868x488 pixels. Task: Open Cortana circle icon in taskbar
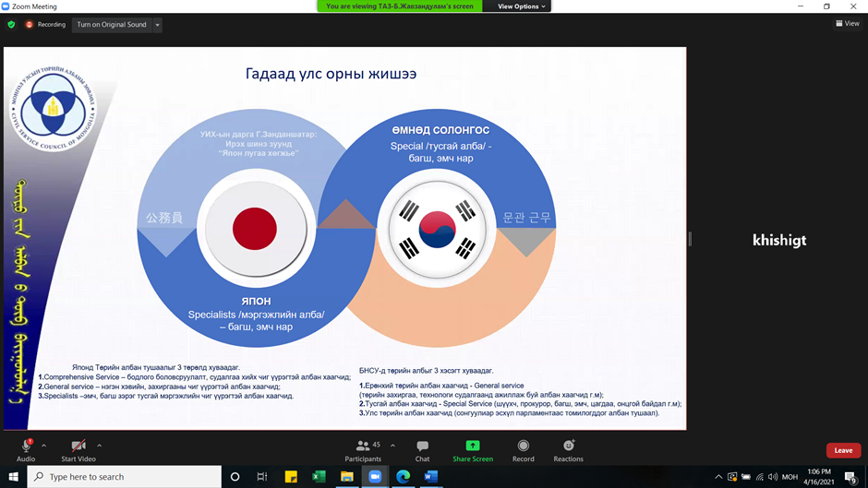coord(235,476)
